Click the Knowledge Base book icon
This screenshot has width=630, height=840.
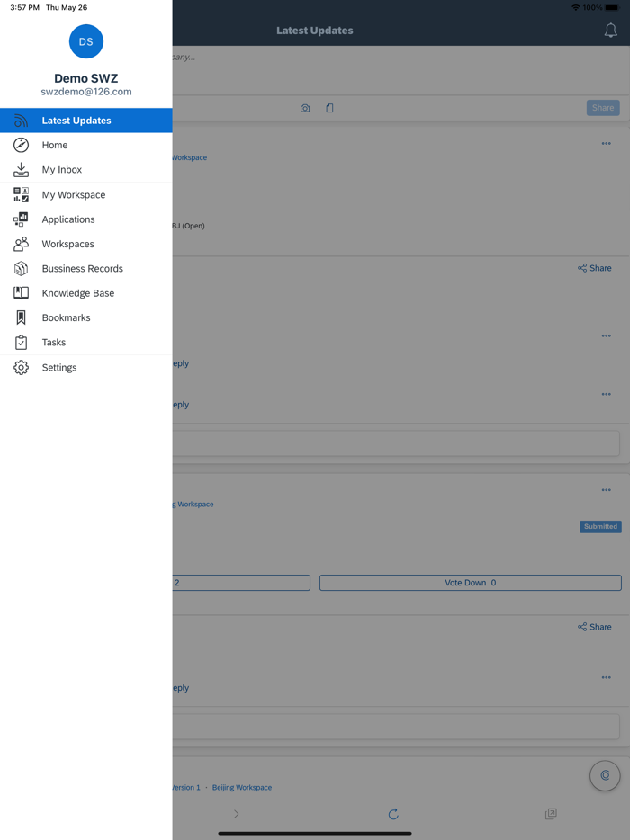pyautogui.click(x=21, y=293)
